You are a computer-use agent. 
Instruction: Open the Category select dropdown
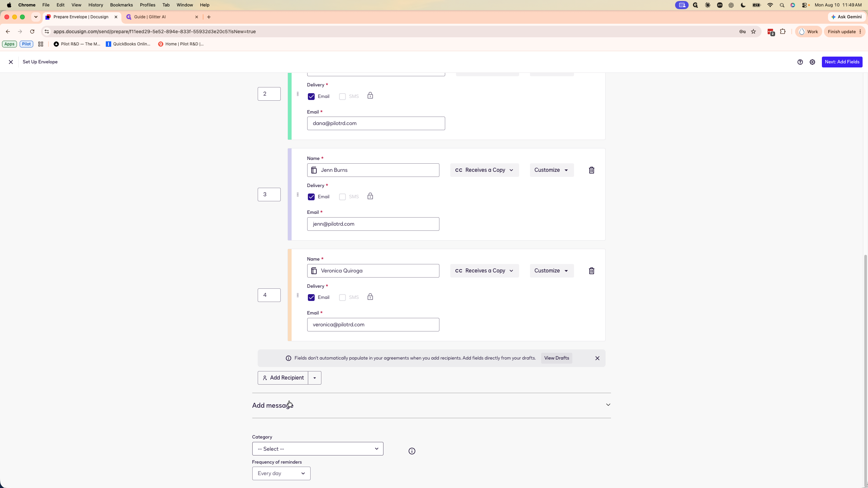318,449
